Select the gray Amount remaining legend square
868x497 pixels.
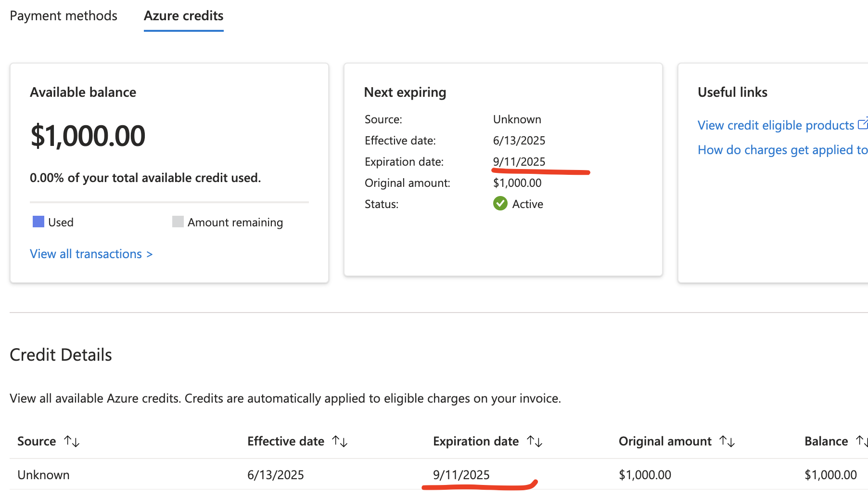click(x=178, y=222)
